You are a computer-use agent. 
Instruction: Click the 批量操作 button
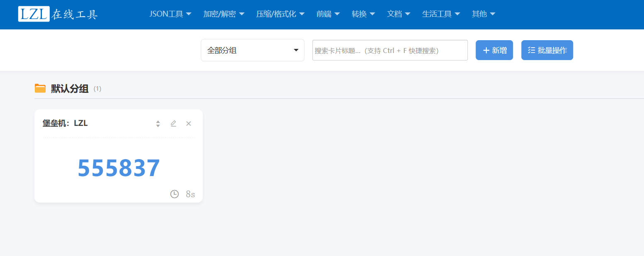coord(547,50)
